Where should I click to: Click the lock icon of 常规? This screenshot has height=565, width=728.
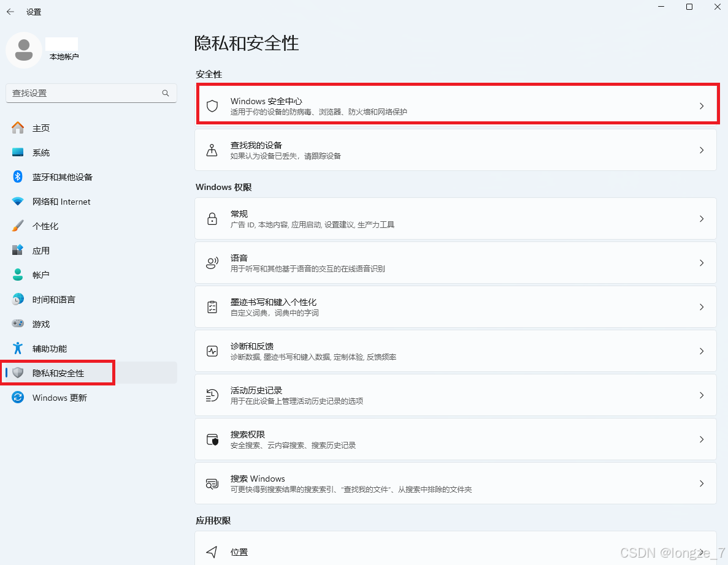click(x=212, y=219)
